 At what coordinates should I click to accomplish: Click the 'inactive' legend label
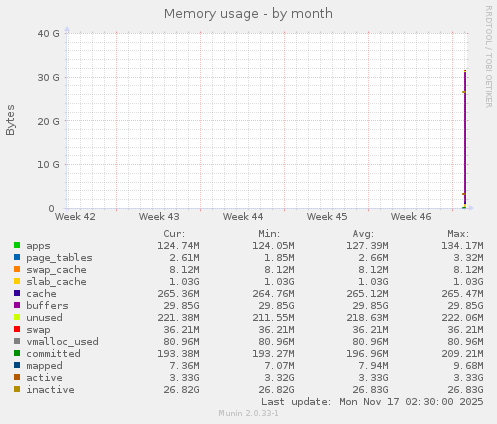coord(50,390)
